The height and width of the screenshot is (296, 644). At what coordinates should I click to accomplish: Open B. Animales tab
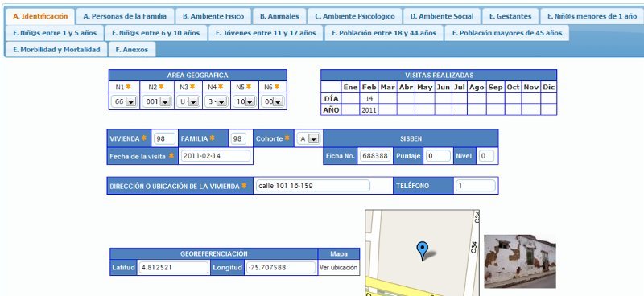[279, 16]
